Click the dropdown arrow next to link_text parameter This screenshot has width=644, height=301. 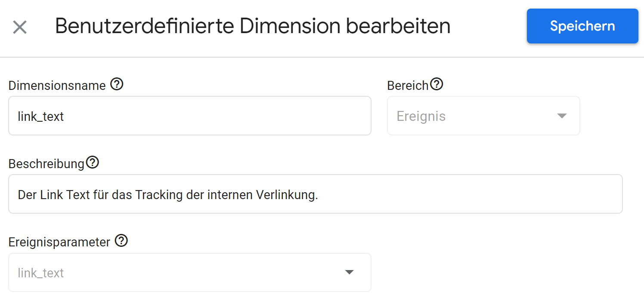(350, 272)
